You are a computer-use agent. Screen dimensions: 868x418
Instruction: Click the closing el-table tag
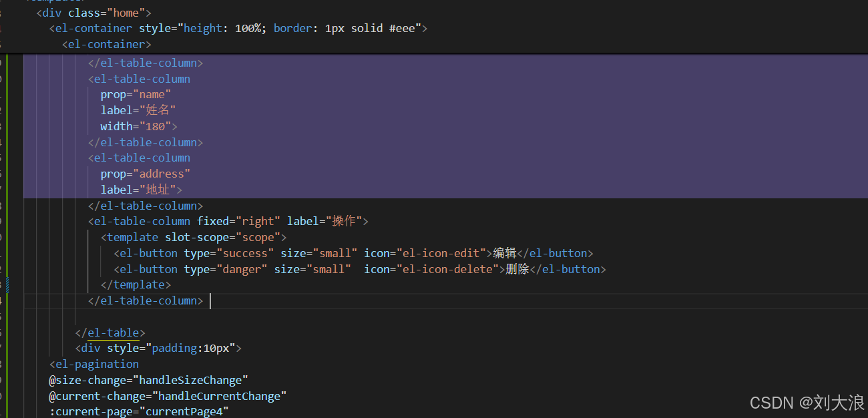110,333
